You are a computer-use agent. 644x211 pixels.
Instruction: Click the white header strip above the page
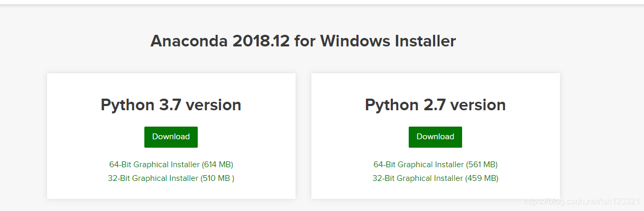[322, 2]
